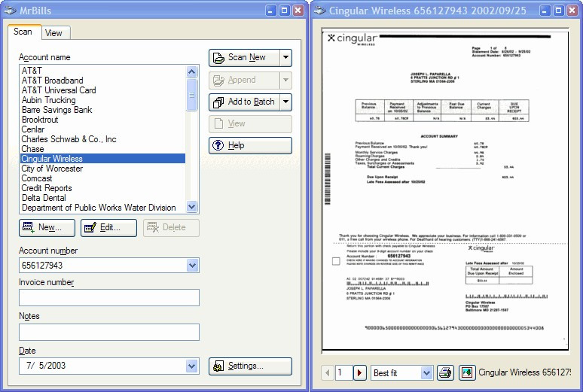The height and width of the screenshot is (392, 583).
Task: Select Barre Savings Bank account
Action: 102,110
